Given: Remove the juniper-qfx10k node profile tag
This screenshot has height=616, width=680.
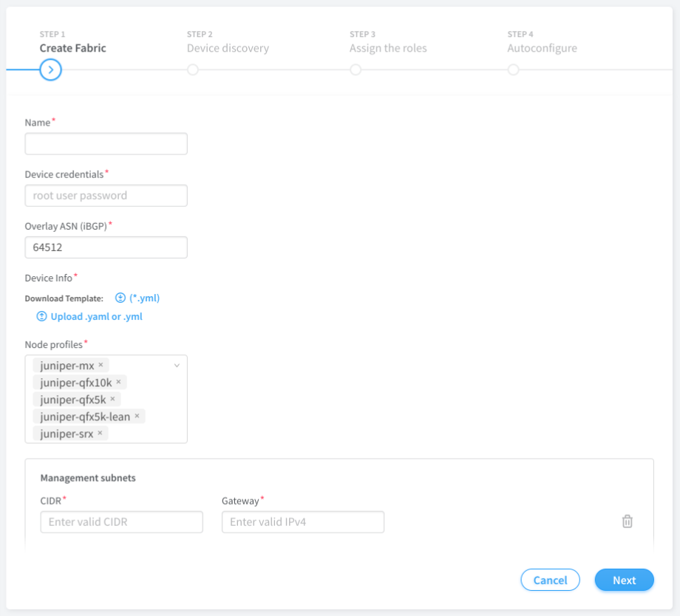Looking at the screenshot, I should pyautogui.click(x=118, y=383).
